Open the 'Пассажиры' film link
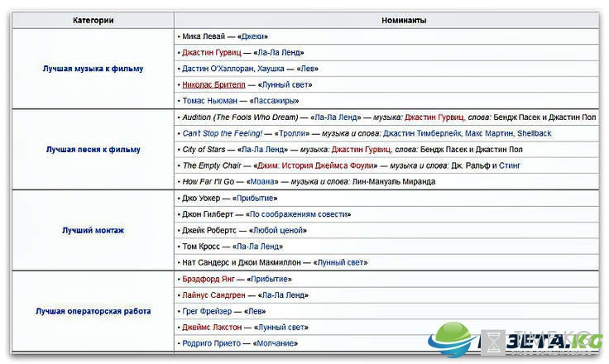 point(274,101)
